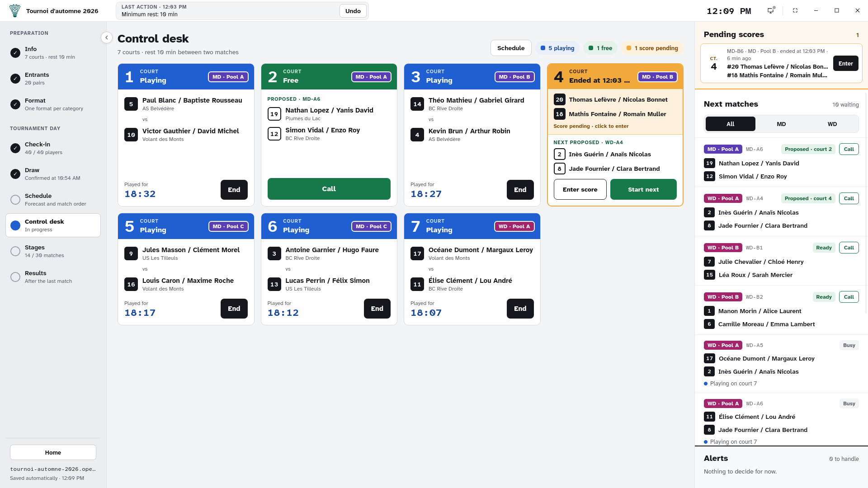Click the Busy tag on WD-A5

(x=849, y=345)
